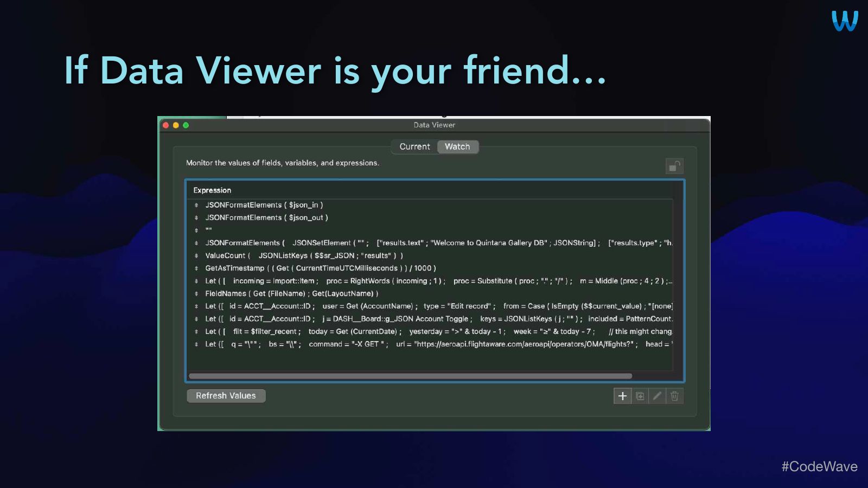Duplicate the selected expression icon

640,396
